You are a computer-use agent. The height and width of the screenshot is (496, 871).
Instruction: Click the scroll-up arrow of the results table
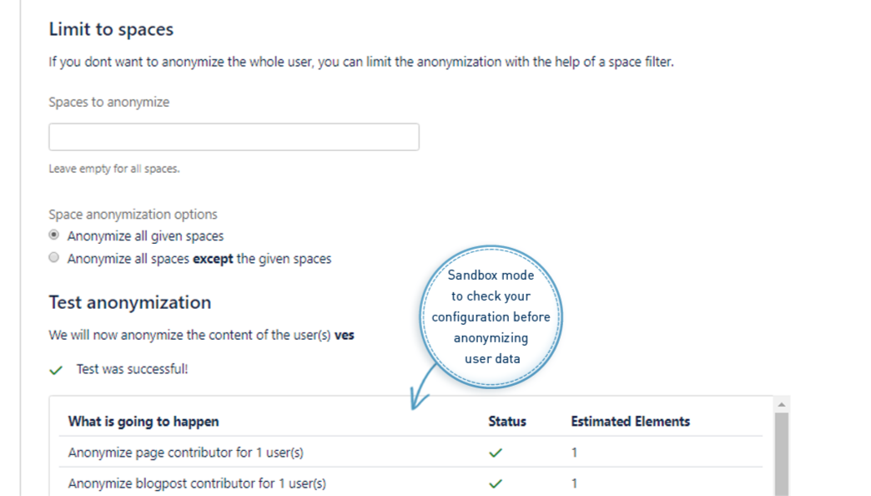coord(782,404)
